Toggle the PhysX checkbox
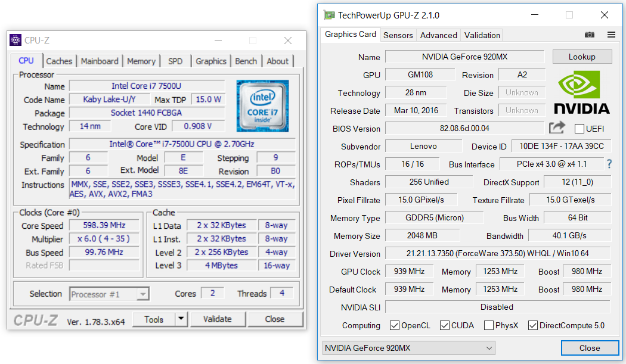 pos(489,325)
